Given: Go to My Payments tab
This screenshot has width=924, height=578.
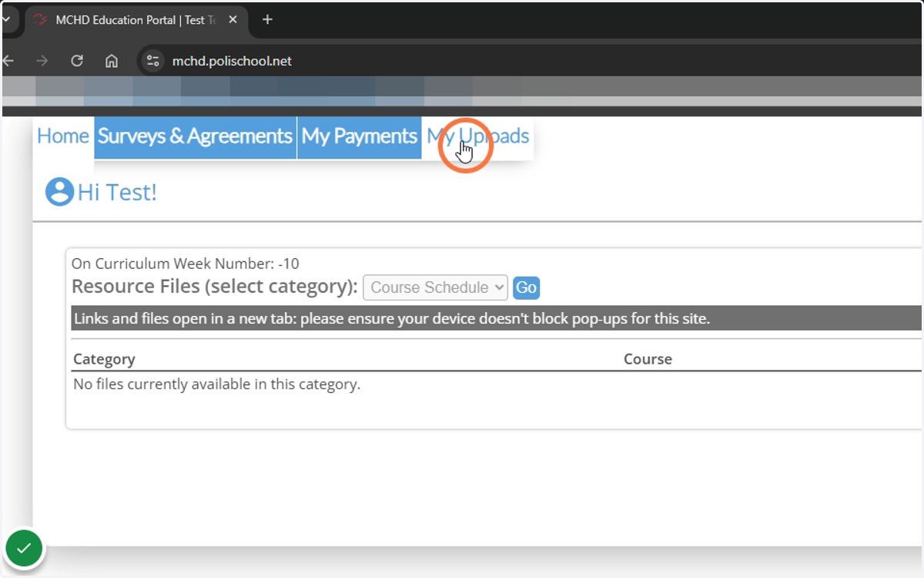Looking at the screenshot, I should (359, 137).
